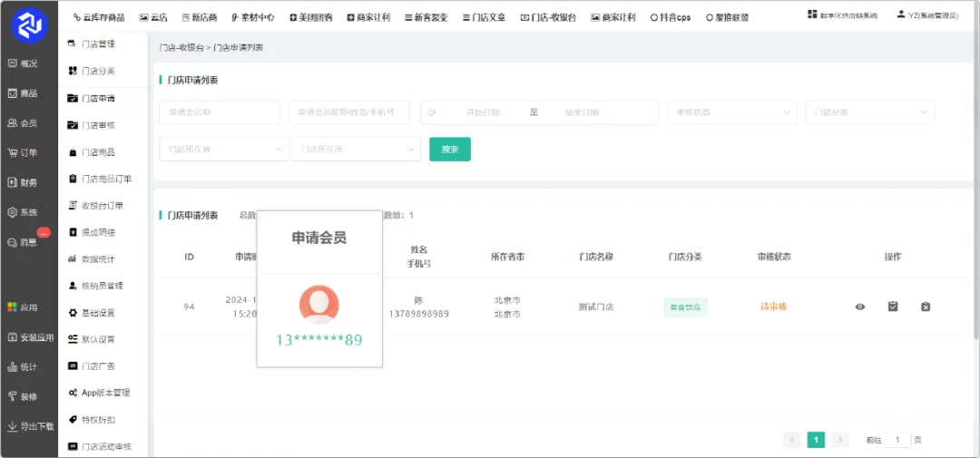The height and width of the screenshot is (458, 980).
Task: Click the blue logo at the top left
Action: coord(29,25)
